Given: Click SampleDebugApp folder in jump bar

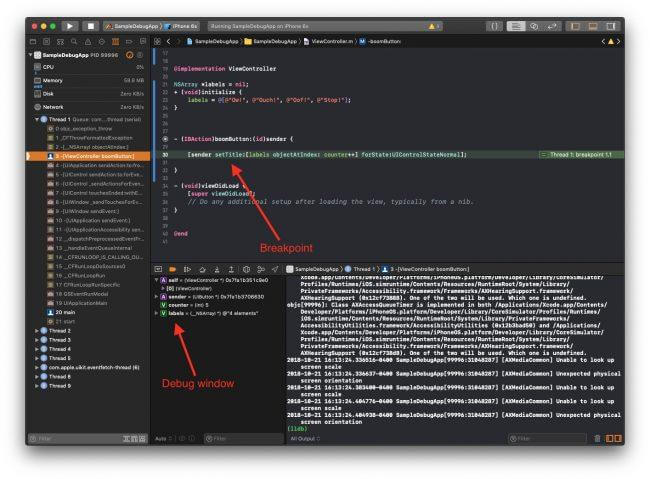Looking at the screenshot, I should coord(271,41).
